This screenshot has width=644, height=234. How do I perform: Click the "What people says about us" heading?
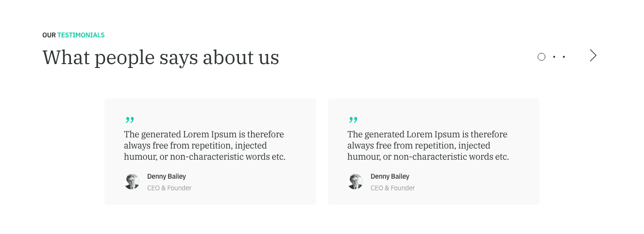pos(161,58)
